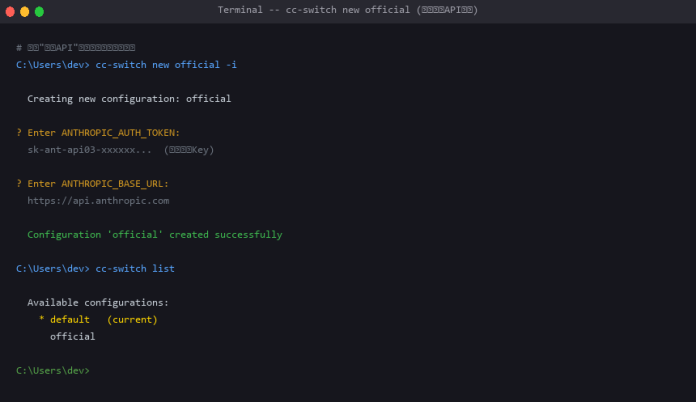Screen dimensions: 696x403
Task: Click 'Creating new configuration: official' output line
Action: point(129,99)
